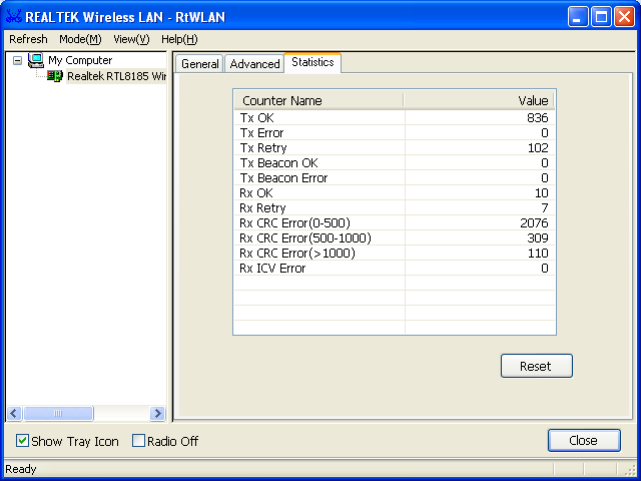This screenshot has width=641, height=481.
Task: Click the RtWLAN crab icon in title bar
Action: click(x=13, y=16)
